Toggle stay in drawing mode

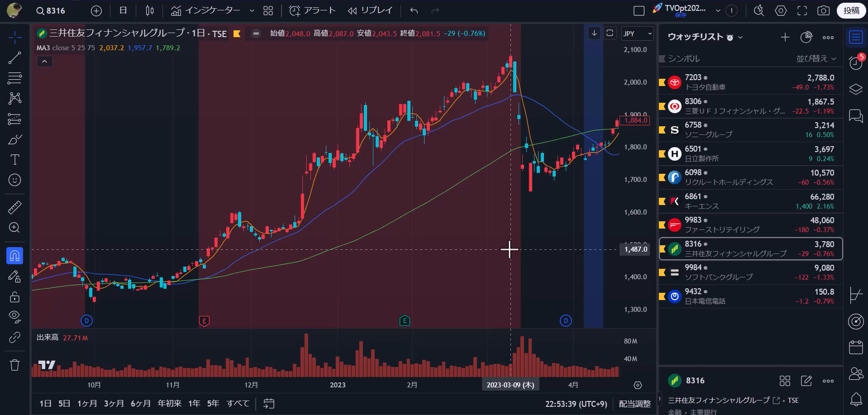[x=14, y=277]
